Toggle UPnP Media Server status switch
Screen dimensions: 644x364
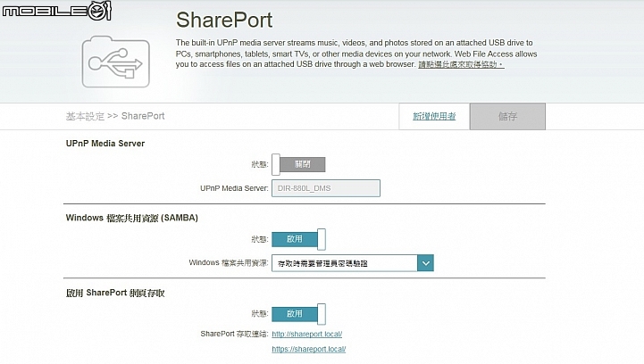(x=298, y=164)
